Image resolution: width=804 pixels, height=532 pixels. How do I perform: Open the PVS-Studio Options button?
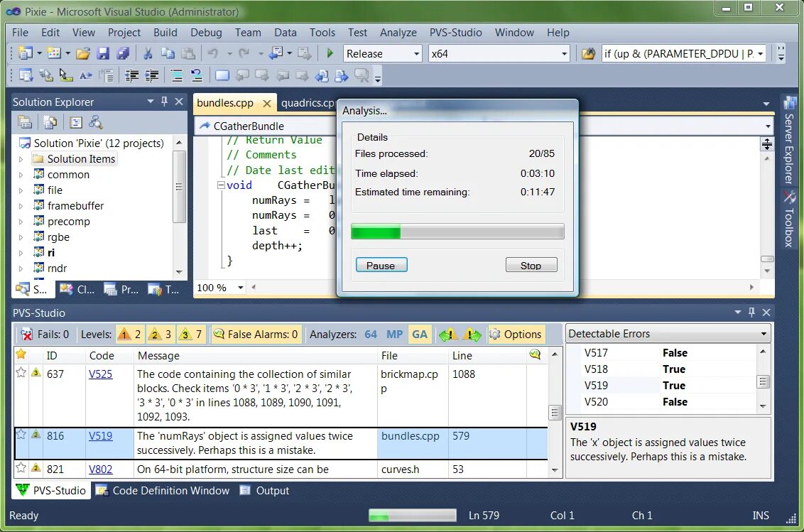(x=516, y=335)
